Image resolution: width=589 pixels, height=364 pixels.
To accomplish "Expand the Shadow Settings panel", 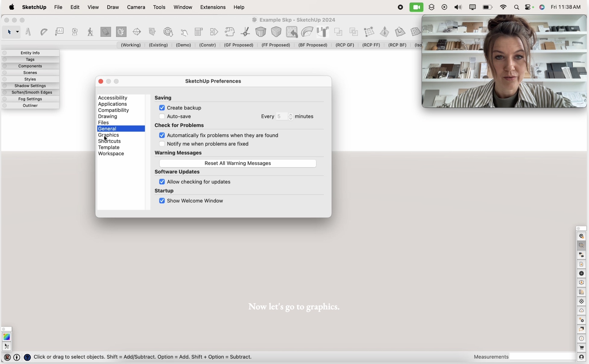I will (x=30, y=86).
